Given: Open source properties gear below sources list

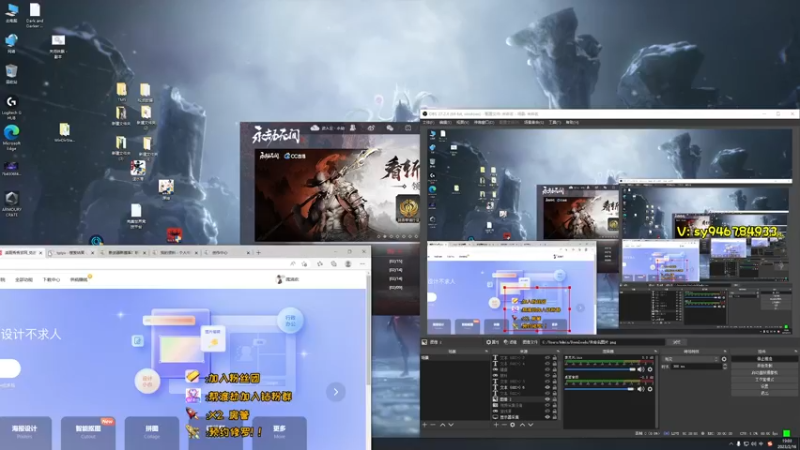Looking at the screenshot, I should [512, 424].
